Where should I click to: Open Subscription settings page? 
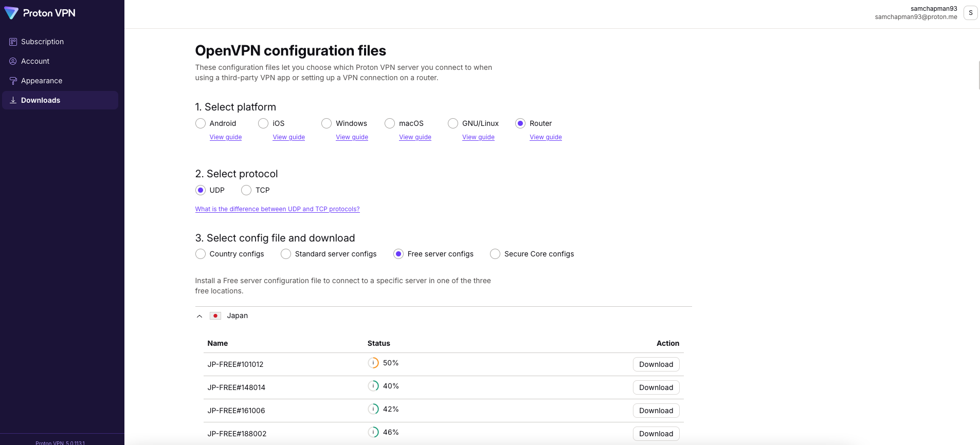coord(60,42)
